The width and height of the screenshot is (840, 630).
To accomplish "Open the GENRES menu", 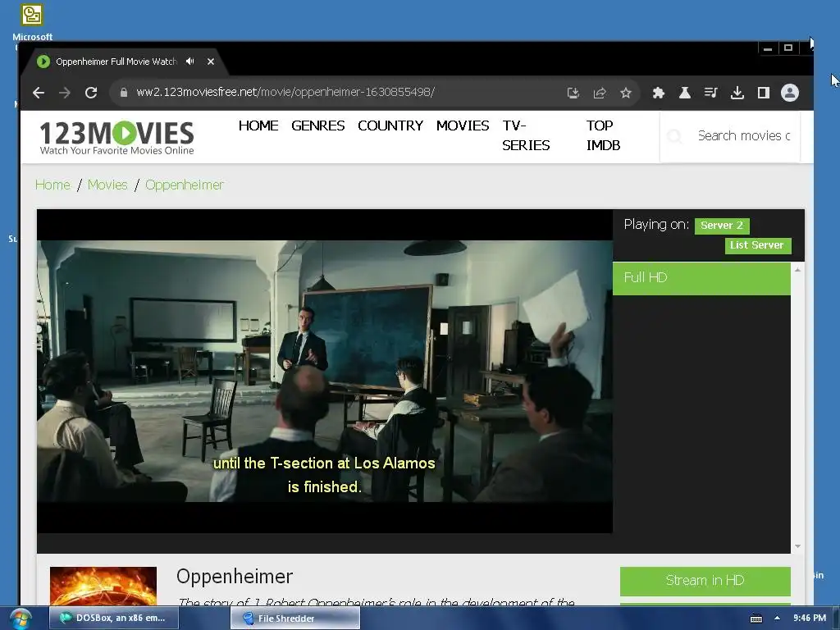I will pyautogui.click(x=317, y=126).
